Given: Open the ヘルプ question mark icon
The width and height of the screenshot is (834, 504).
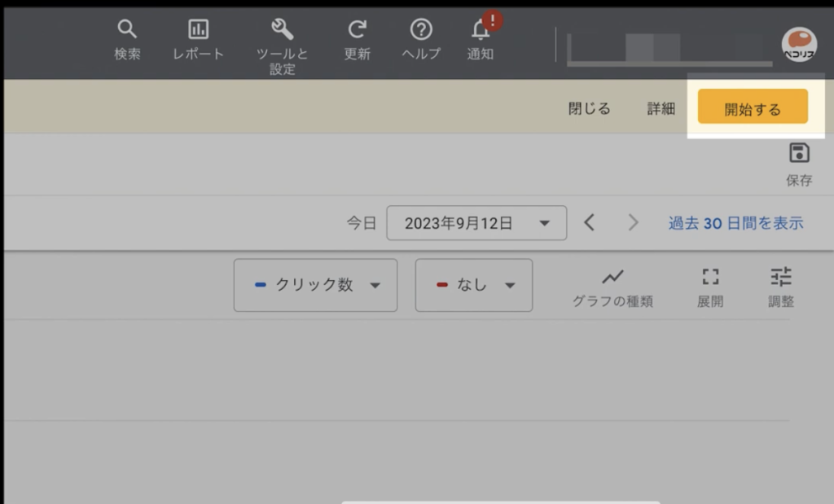Looking at the screenshot, I should click(421, 31).
